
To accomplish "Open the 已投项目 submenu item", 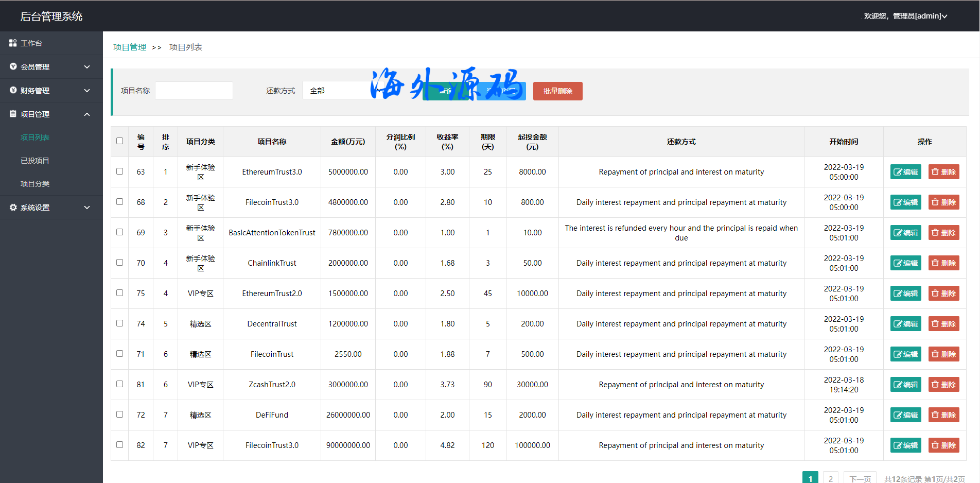I will point(35,161).
